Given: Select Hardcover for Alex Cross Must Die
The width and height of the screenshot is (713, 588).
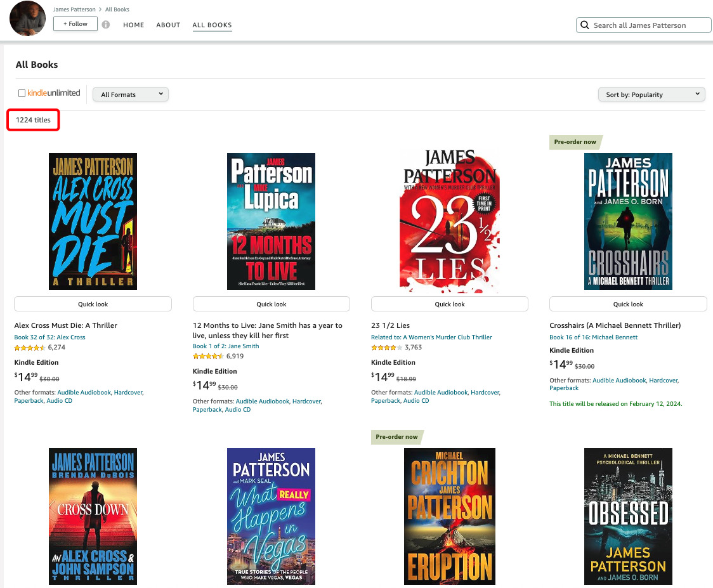Looking at the screenshot, I should pos(128,393).
